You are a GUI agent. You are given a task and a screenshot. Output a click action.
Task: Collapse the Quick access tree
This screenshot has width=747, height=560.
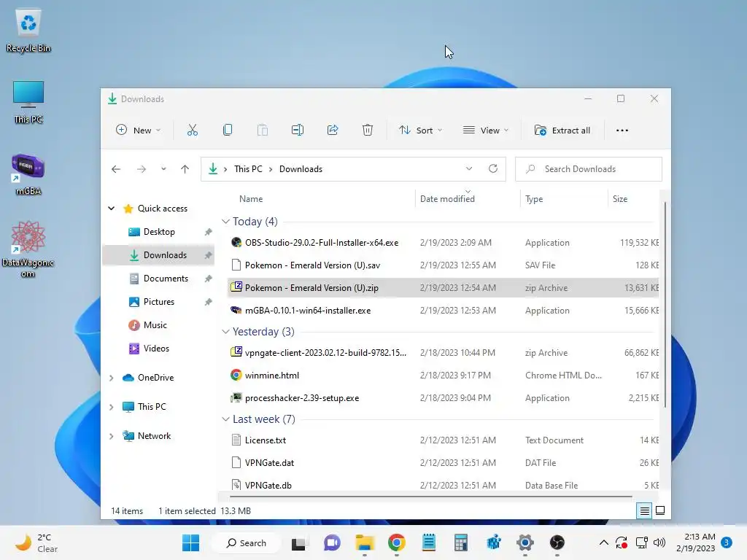click(112, 208)
